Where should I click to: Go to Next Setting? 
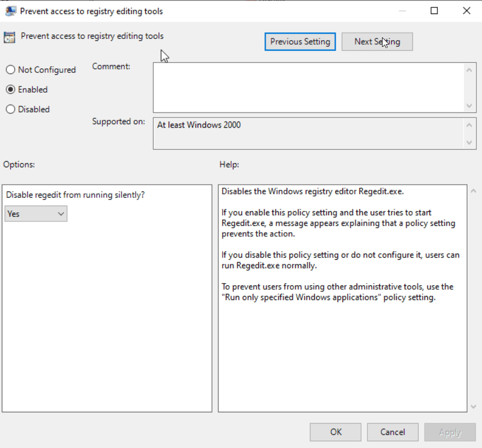[x=377, y=41]
